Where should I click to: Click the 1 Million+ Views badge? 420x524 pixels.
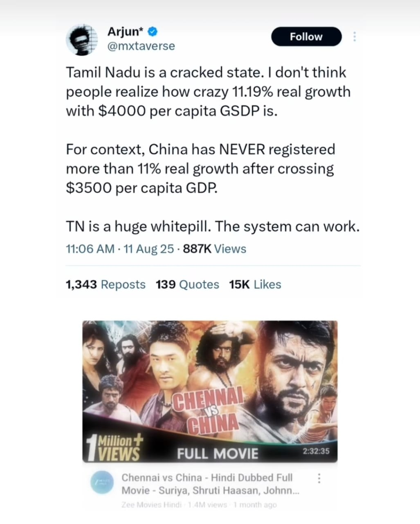115,447
